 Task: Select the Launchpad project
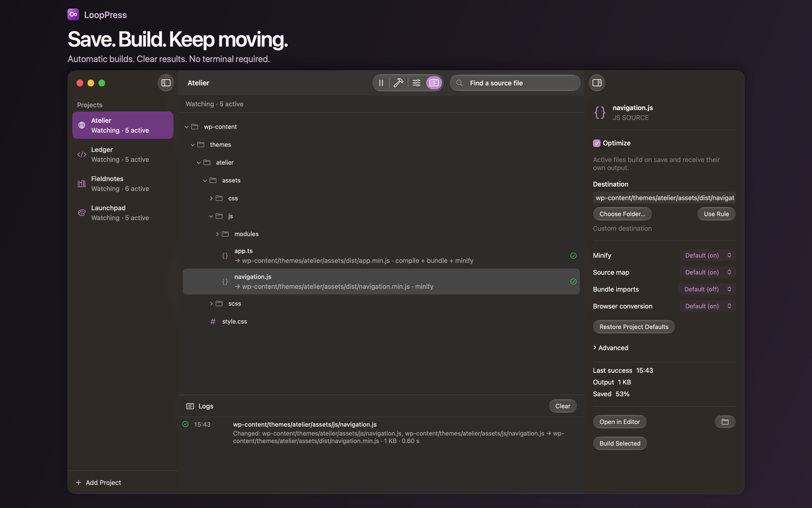[123, 213]
